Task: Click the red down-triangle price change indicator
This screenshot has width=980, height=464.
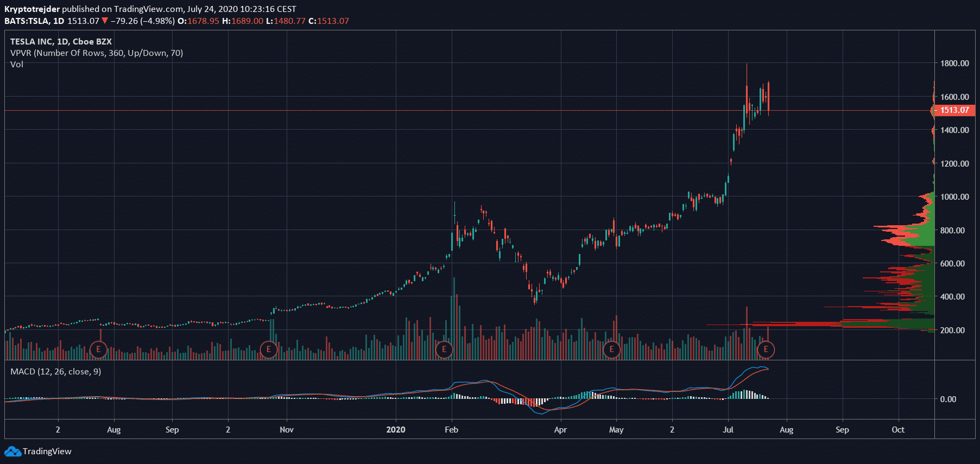Action: click(x=105, y=21)
